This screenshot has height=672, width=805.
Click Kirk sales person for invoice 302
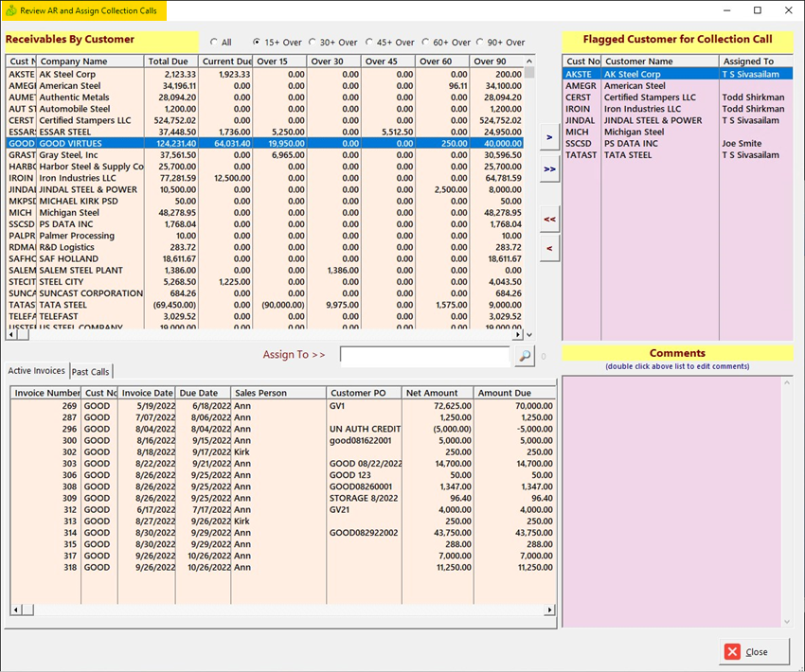tap(241, 451)
